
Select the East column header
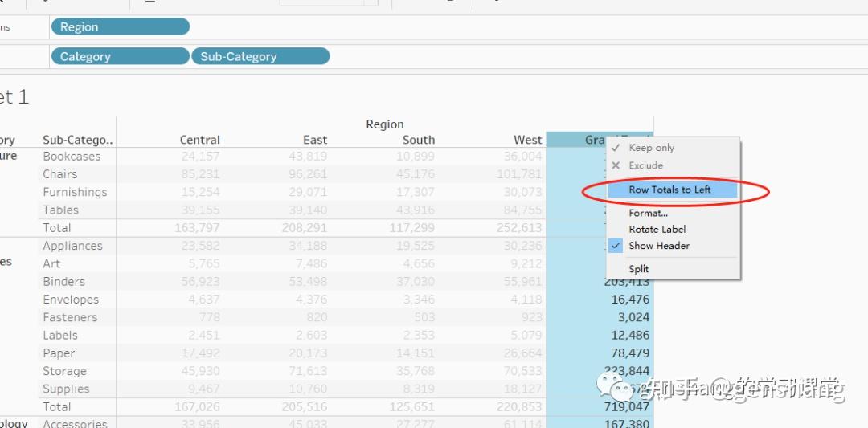[x=315, y=140]
